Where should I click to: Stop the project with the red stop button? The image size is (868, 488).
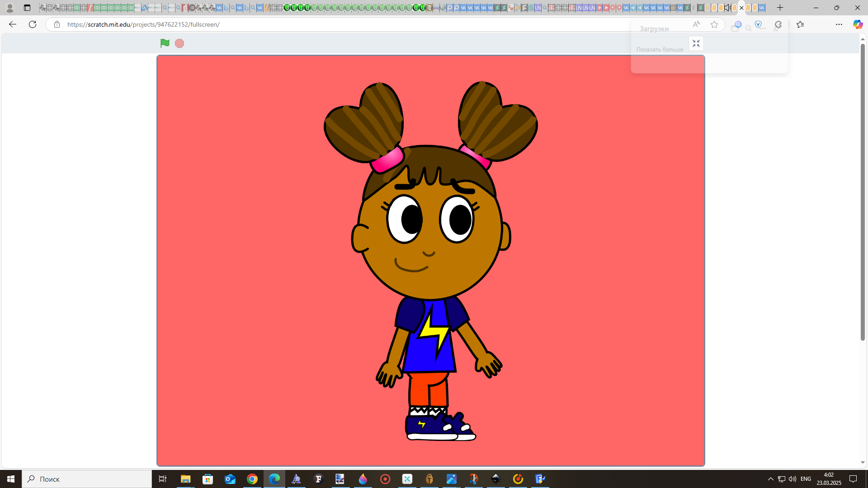179,43
